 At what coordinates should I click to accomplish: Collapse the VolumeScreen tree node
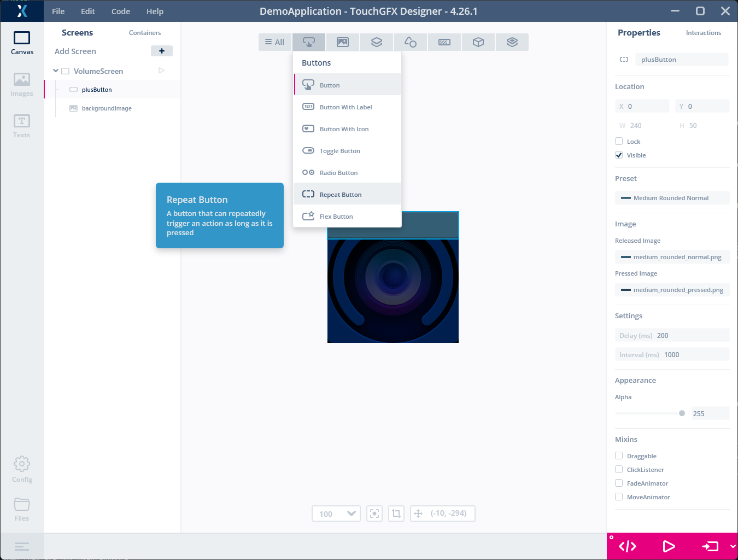pos(56,71)
